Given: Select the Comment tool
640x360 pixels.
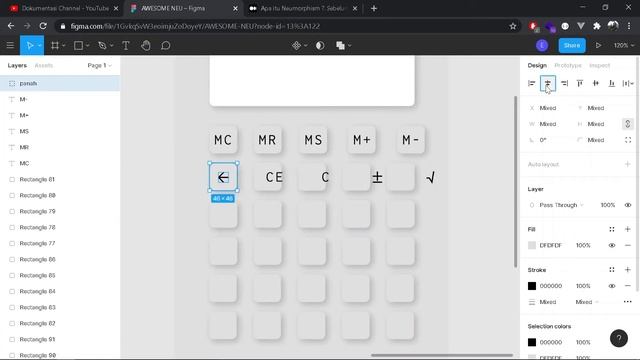Looking at the screenshot, I should [x=165, y=45].
